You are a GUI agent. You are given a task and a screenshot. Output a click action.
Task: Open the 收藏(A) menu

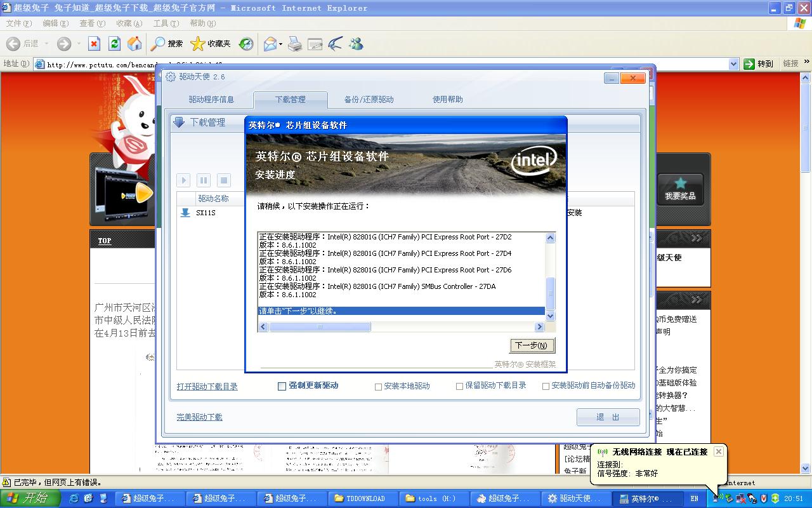[x=129, y=23]
